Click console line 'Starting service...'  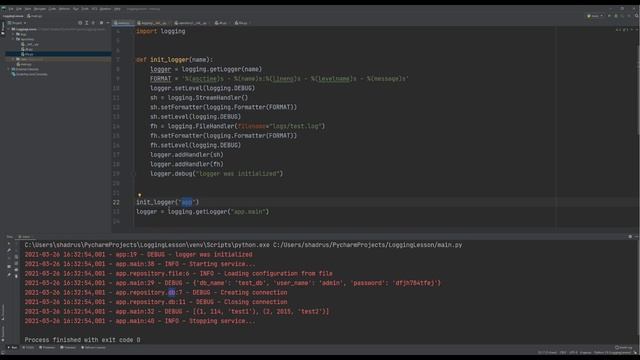140,264
